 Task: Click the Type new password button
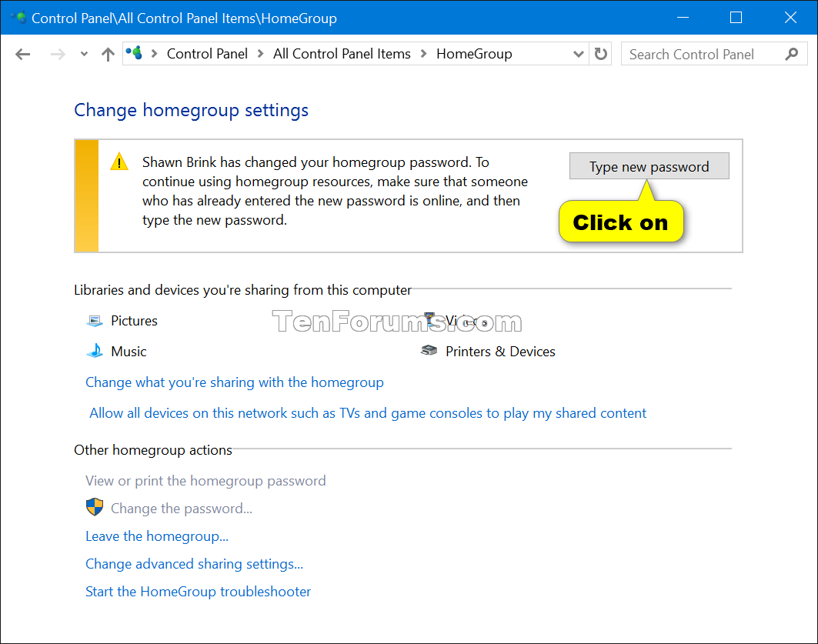(649, 166)
